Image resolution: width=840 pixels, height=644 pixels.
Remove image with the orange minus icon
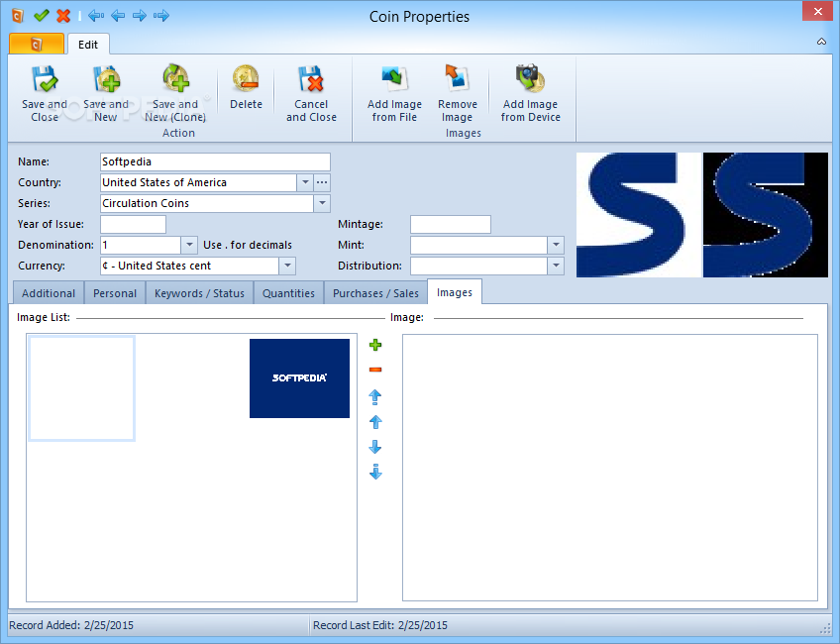pos(375,370)
